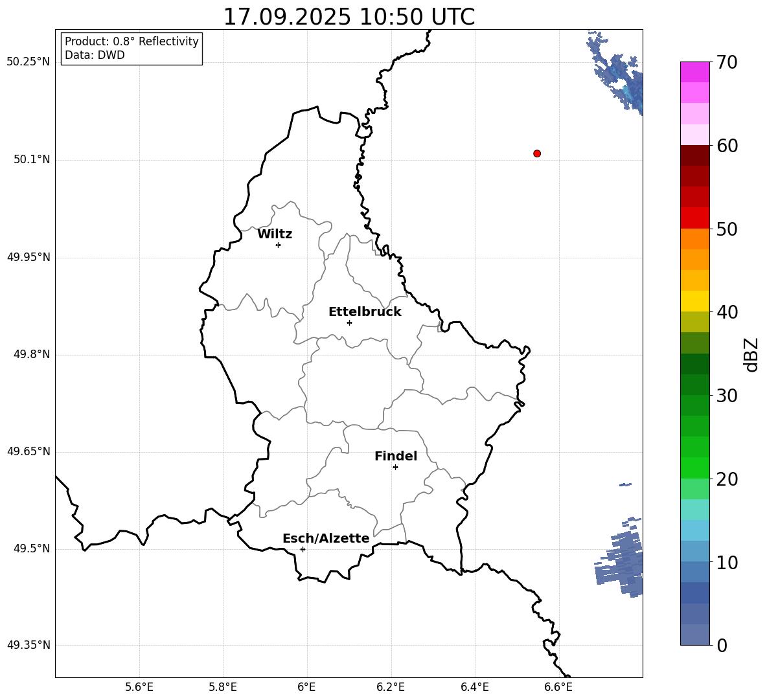
Task: Pick the dark green colorbar swatch near 30
Action: [695, 385]
